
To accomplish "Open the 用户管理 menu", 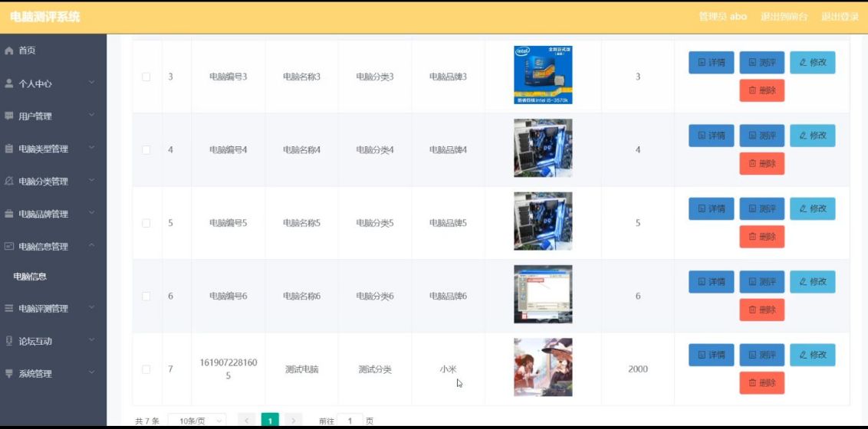I will pyautogui.click(x=53, y=116).
